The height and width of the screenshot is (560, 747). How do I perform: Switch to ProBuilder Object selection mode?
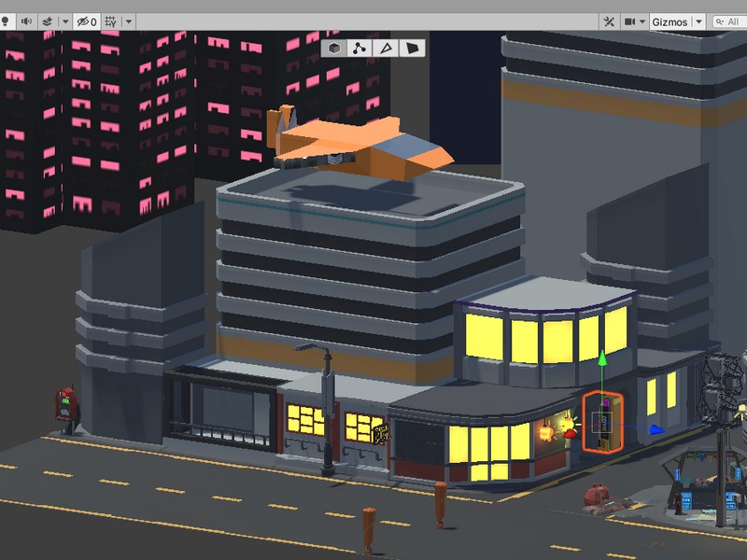334,49
